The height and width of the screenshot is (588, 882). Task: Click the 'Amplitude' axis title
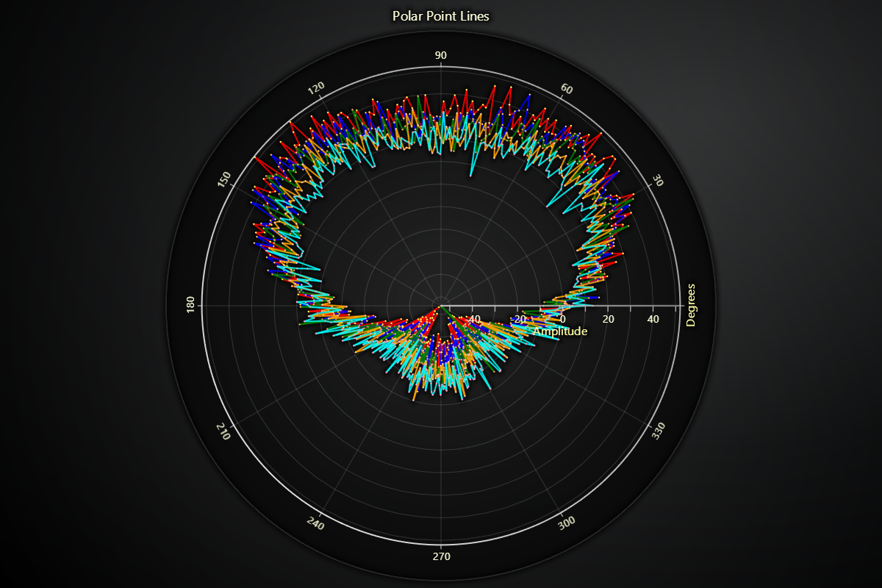click(x=560, y=331)
